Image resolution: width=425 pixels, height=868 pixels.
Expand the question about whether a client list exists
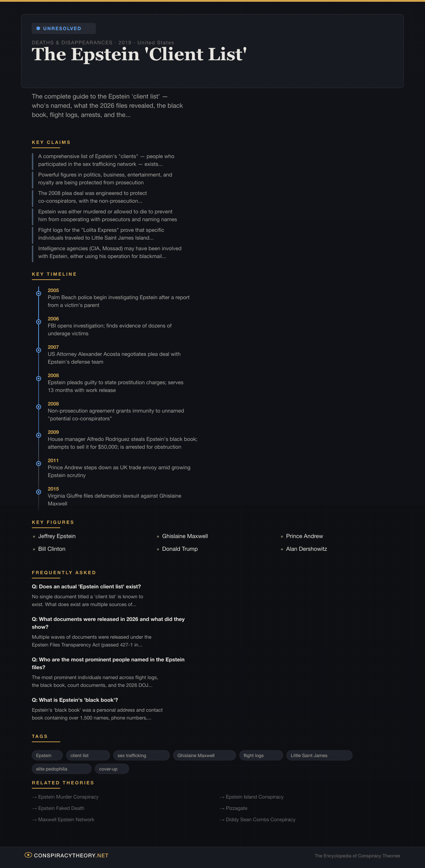[86, 587]
